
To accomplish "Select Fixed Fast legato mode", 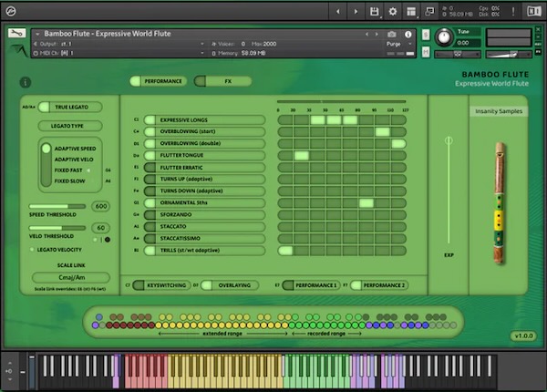I will pos(68,170).
